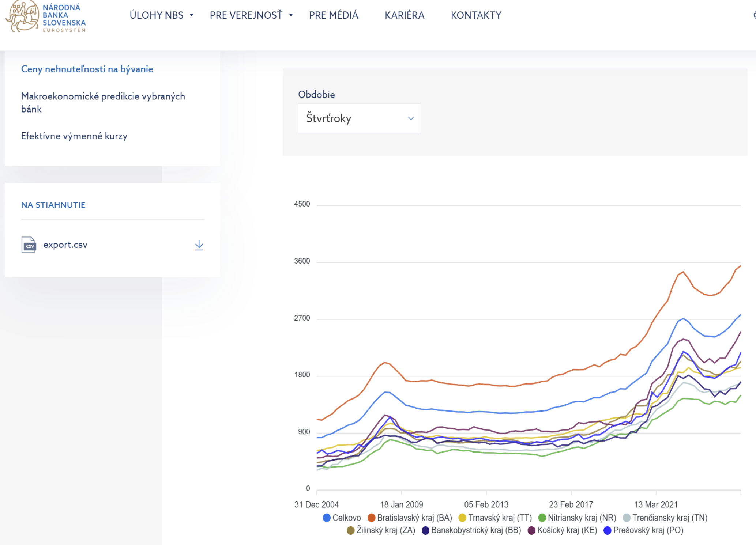Open Efektívne výmenné kurzy link
756x545 pixels.
[74, 136]
